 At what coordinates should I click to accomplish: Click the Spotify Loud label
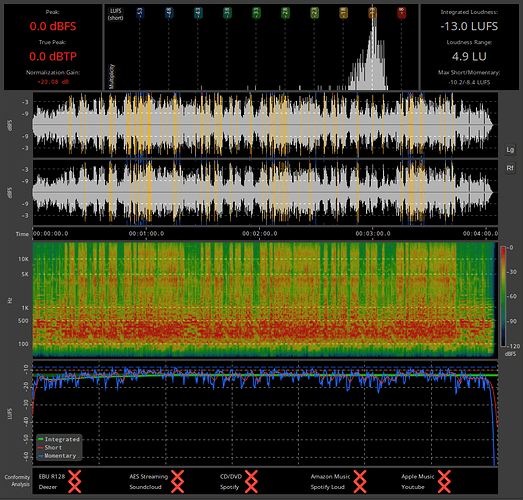328,487
